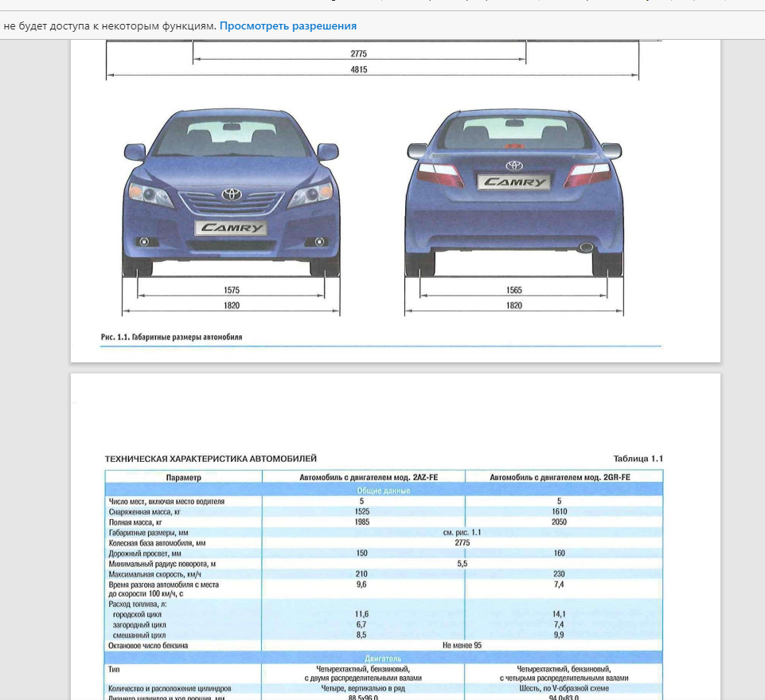Click the "Параметр" column header

point(184,477)
